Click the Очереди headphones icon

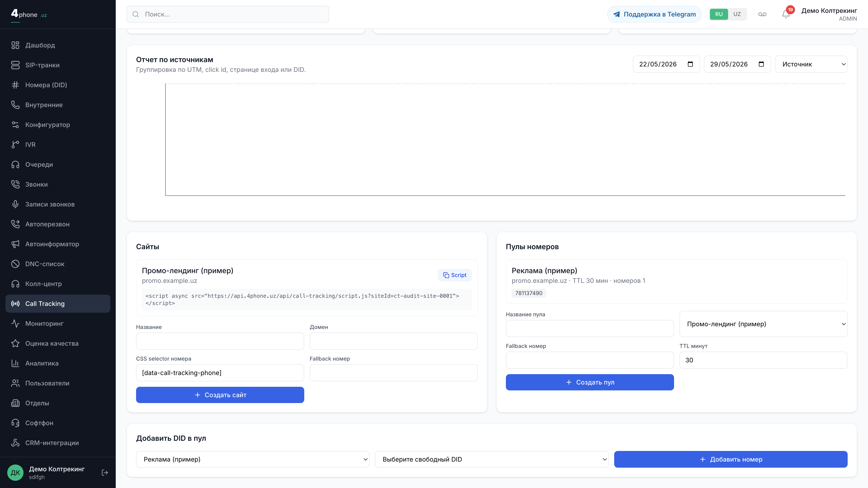(x=15, y=164)
